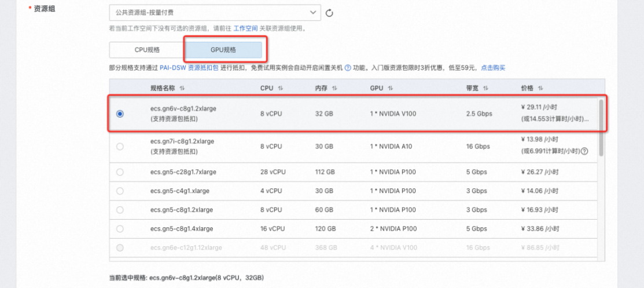This screenshot has height=288, width=644.
Task: Click the refresh icon beside resource group dropdown
Action: (x=329, y=13)
